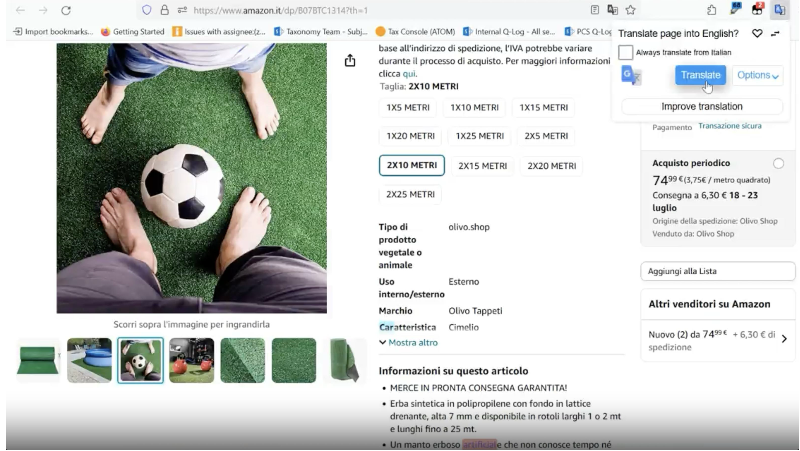Click the Altri venditori su Amazon arrow
This screenshot has height=451, width=800.
pyautogui.click(x=783, y=339)
